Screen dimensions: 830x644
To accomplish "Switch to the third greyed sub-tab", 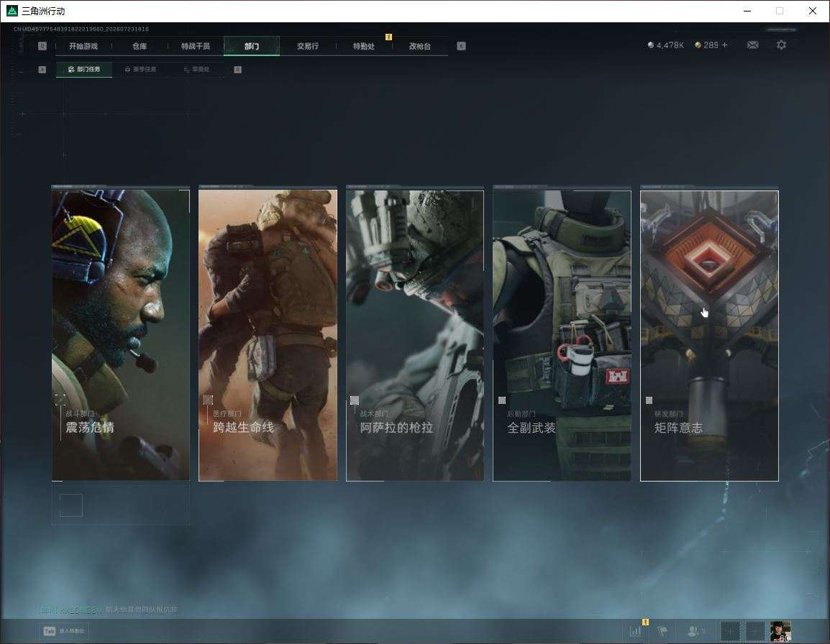I will pyautogui.click(x=196, y=69).
